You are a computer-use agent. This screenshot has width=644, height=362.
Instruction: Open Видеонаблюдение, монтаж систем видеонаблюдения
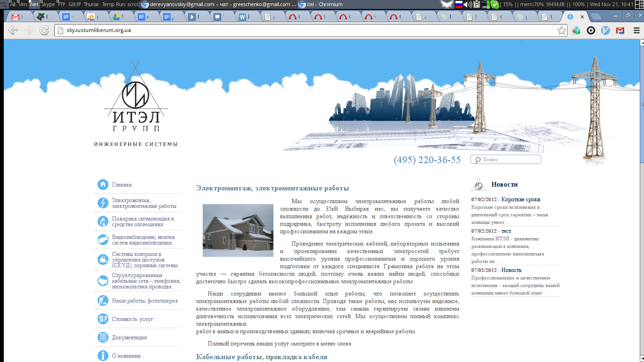pos(143,240)
